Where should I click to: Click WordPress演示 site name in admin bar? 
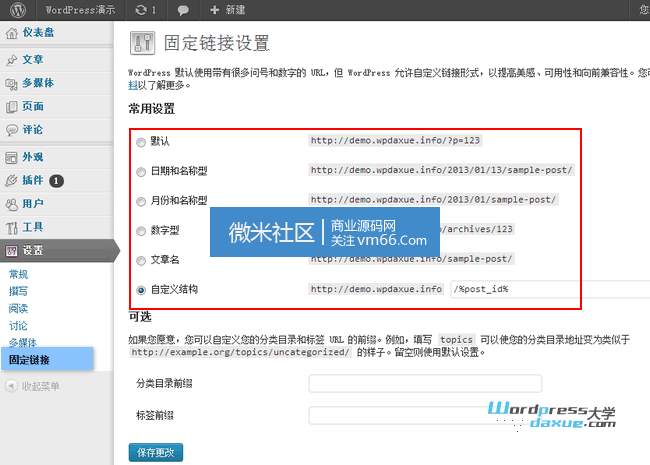pyautogui.click(x=80, y=10)
